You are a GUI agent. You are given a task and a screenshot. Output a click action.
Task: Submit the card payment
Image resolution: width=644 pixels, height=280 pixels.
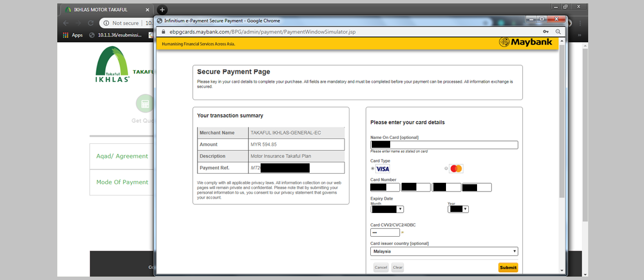[508, 267]
